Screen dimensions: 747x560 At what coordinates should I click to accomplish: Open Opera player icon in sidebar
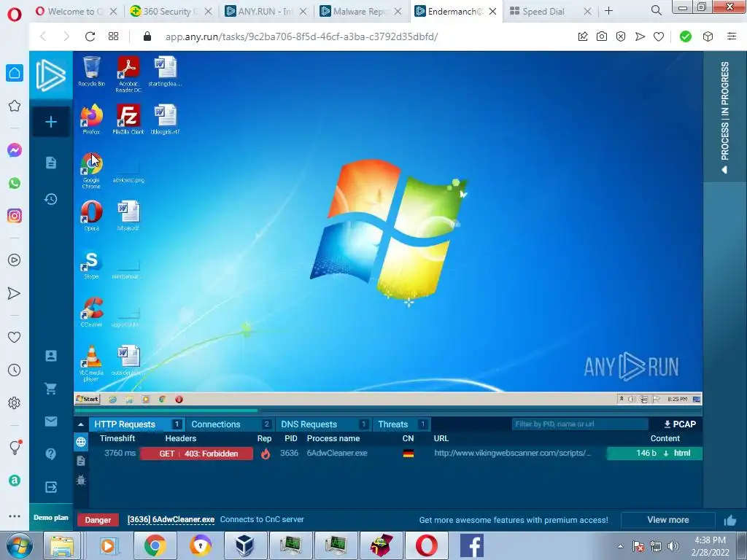pyautogui.click(x=15, y=260)
